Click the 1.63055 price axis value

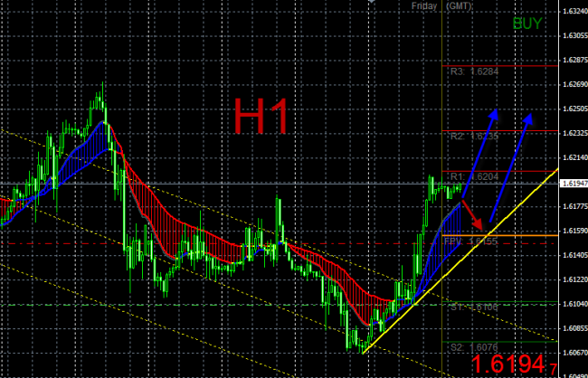[x=574, y=35]
